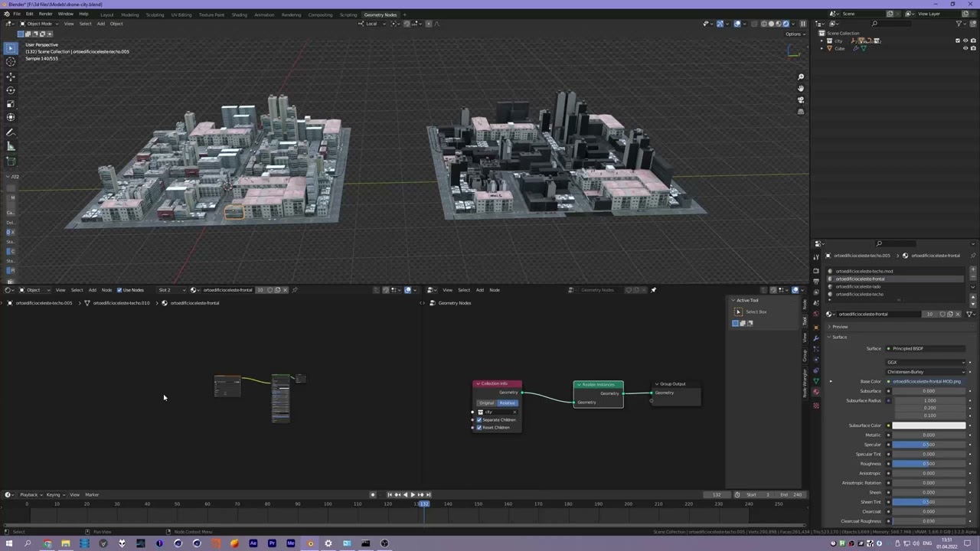Select the Add Cube tool
980x551 pixels.
tap(11, 161)
